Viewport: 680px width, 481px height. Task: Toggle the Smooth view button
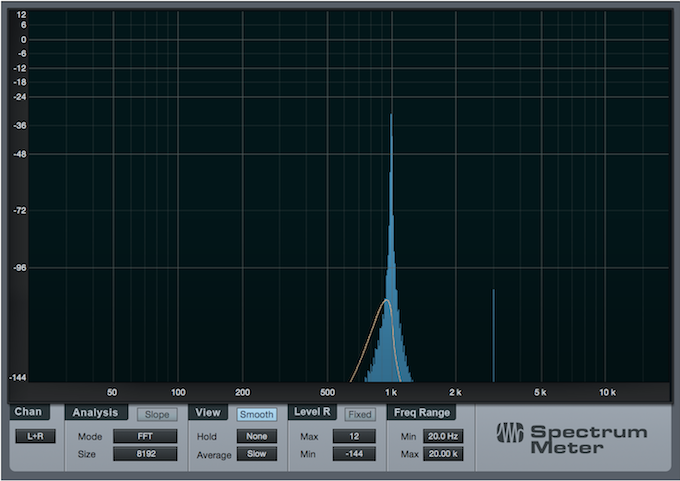[257, 415]
